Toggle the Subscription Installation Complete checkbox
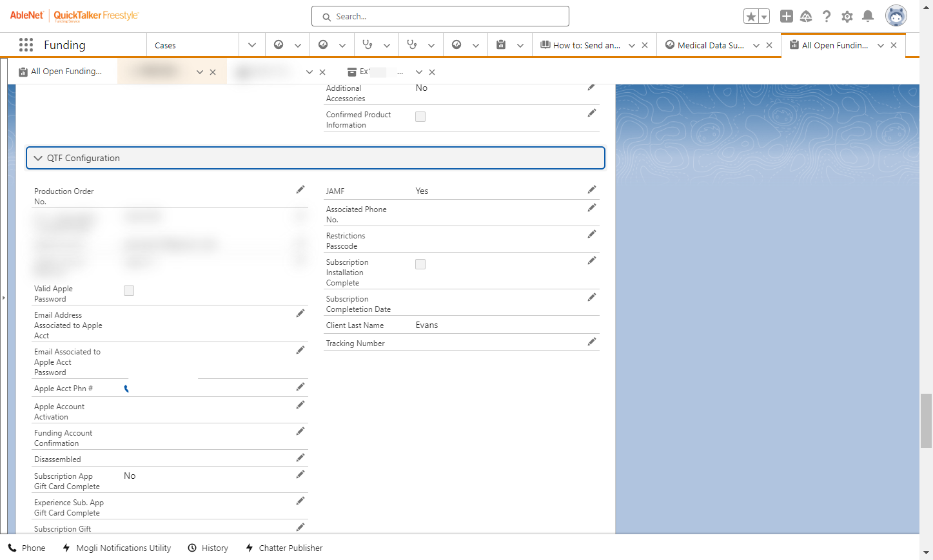This screenshot has height=560, width=933. click(420, 264)
